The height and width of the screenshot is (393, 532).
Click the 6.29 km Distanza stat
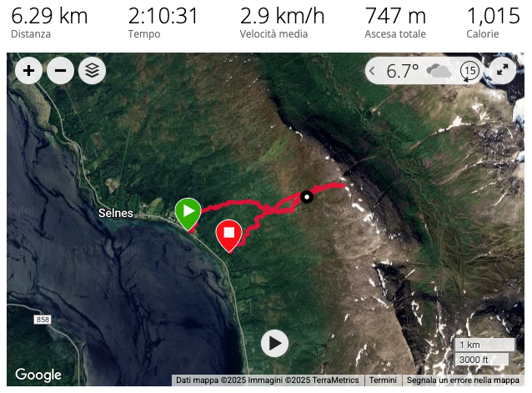(x=49, y=23)
